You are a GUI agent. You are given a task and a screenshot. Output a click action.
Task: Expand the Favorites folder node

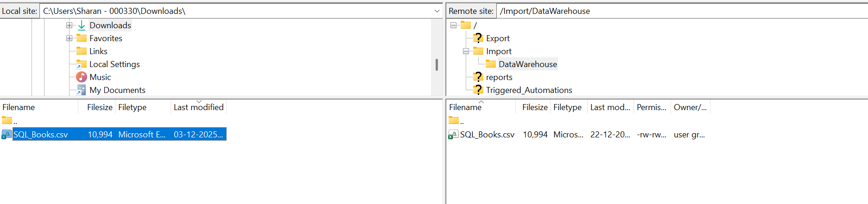point(69,38)
